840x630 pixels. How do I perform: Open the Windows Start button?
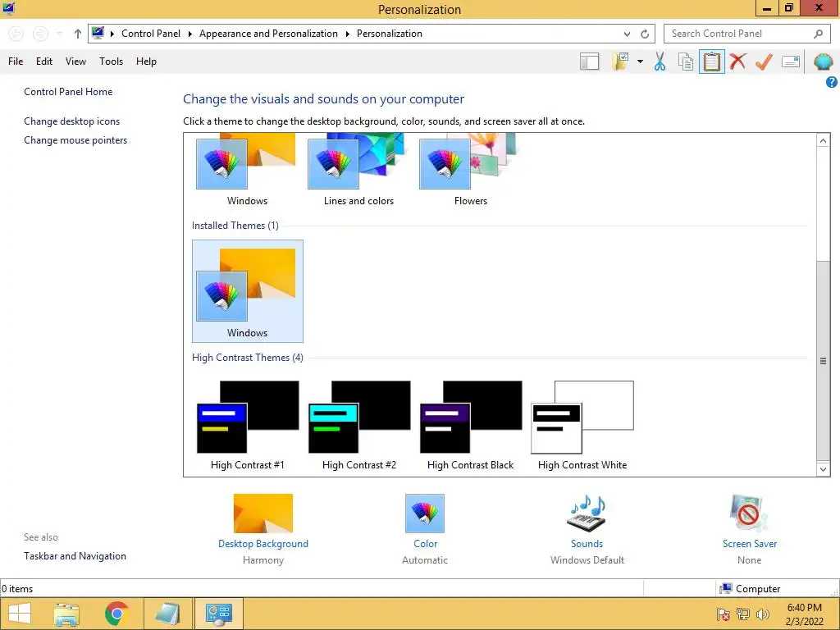point(20,614)
